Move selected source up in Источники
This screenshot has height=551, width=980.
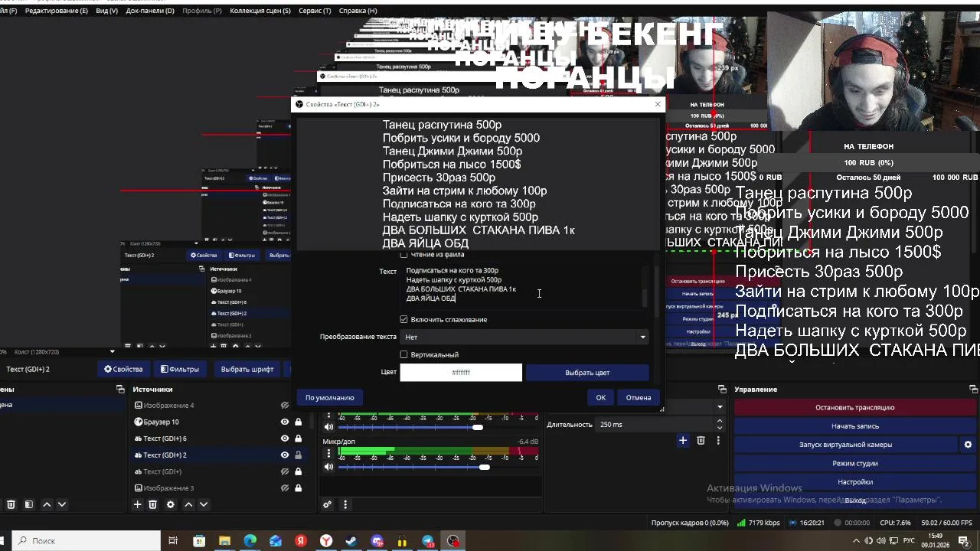tap(188, 504)
